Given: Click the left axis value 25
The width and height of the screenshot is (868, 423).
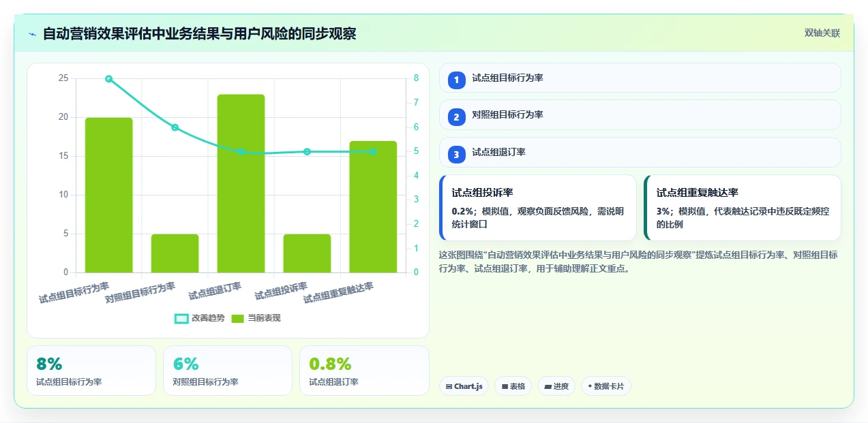Looking at the screenshot, I should 63,78.
